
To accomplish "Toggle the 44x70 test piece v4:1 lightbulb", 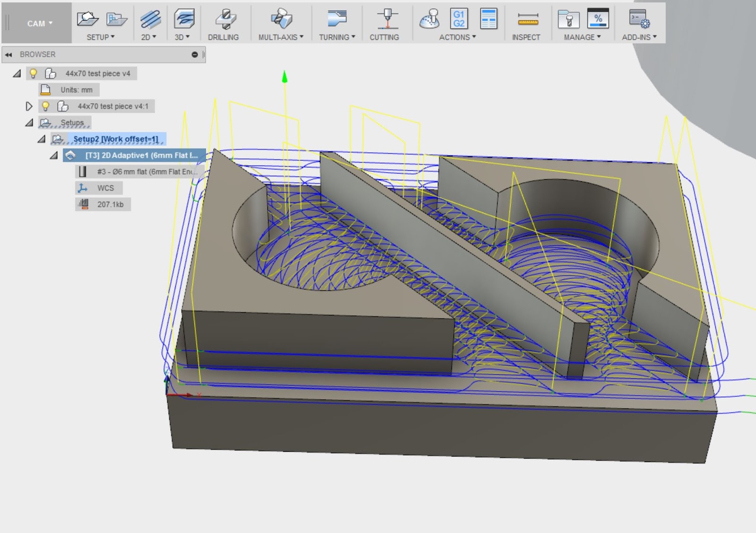I will click(x=45, y=106).
